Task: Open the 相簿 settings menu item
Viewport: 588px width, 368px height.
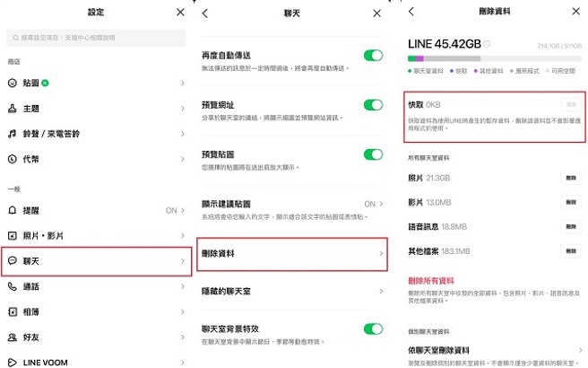Action: point(97,311)
